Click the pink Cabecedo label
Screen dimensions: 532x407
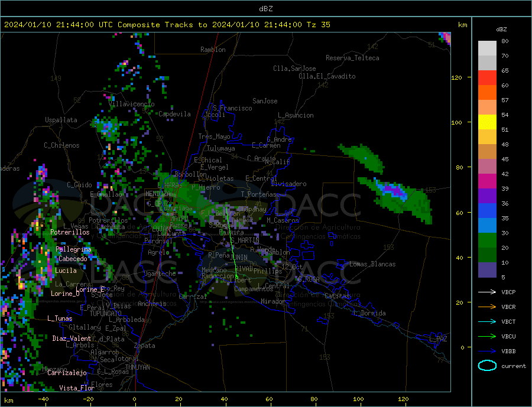73,259
